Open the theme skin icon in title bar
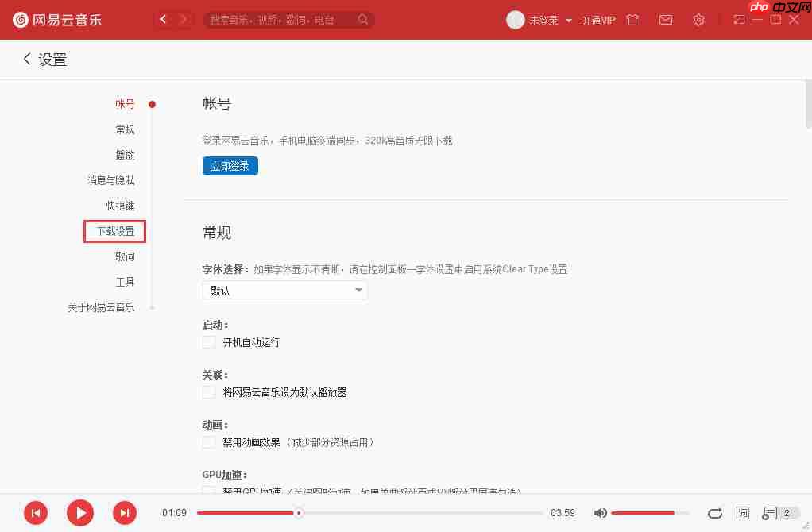Screen dimensions: 812x532 point(632,20)
